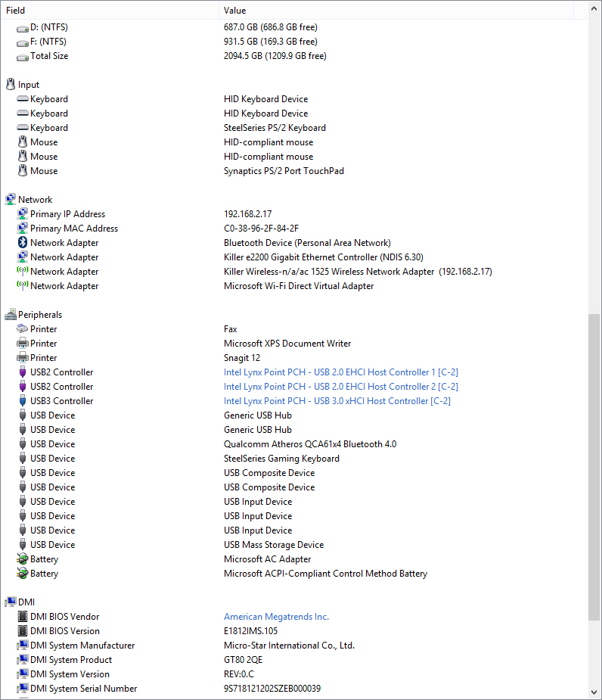The image size is (602, 700).
Task: Open the American Megatrends Inc. link
Action: (x=276, y=617)
